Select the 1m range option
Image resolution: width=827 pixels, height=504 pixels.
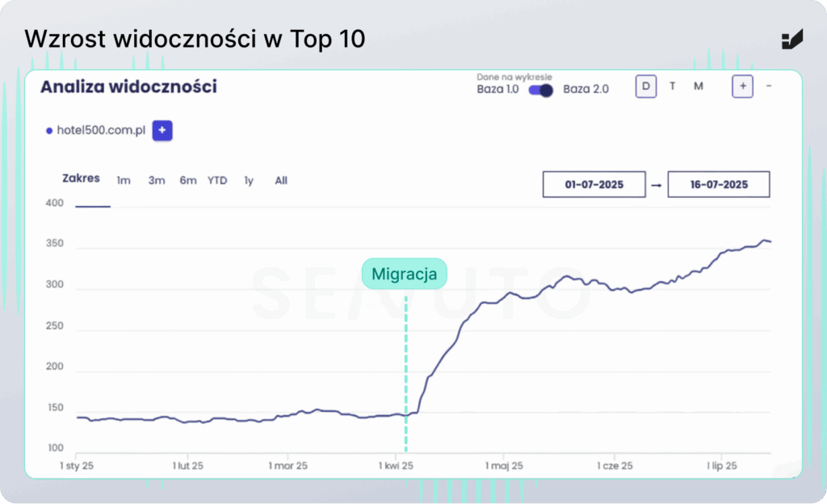point(124,181)
